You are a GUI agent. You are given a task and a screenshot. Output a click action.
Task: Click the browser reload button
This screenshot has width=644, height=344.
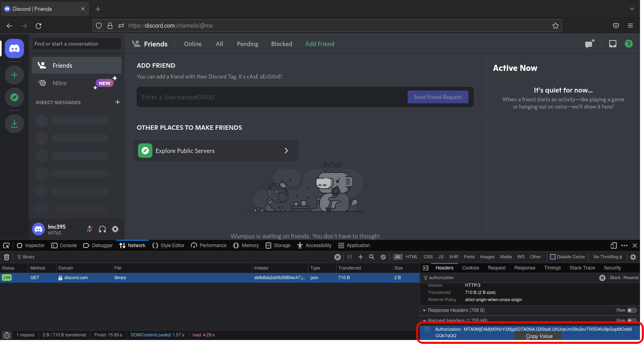[38, 26]
